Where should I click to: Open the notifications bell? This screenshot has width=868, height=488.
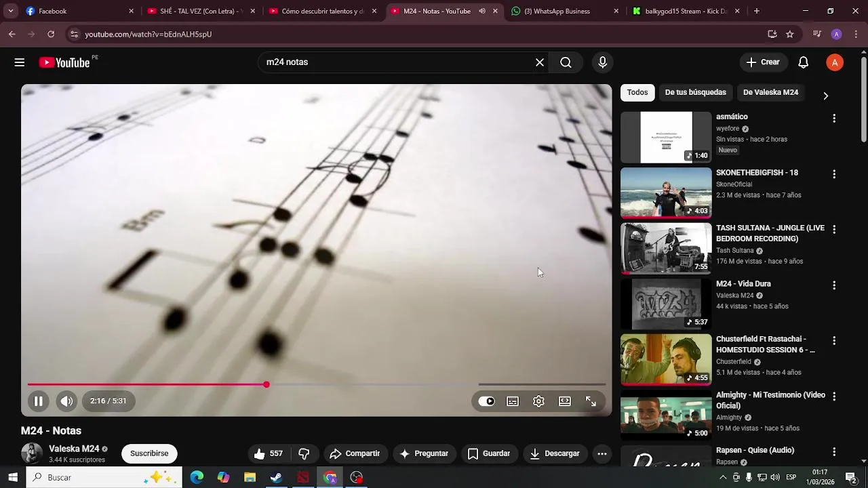(x=803, y=62)
